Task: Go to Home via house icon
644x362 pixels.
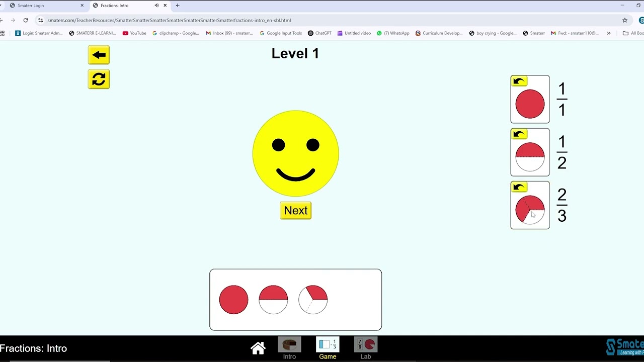Action: pyautogui.click(x=258, y=348)
